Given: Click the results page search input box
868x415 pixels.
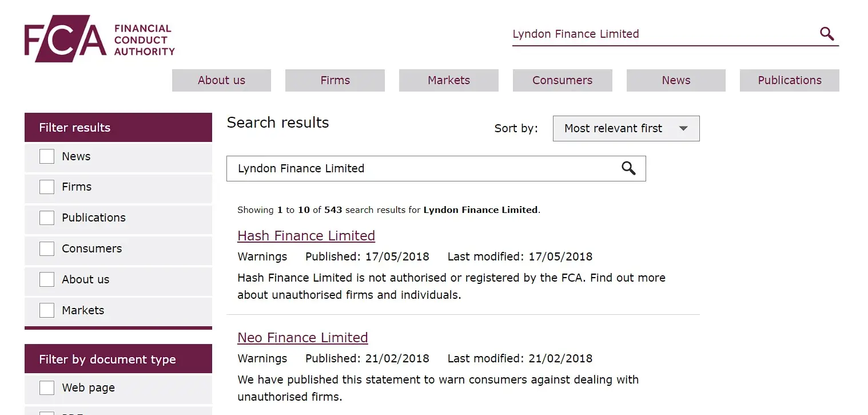Looking at the screenshot, I should (x=423, y=168).
